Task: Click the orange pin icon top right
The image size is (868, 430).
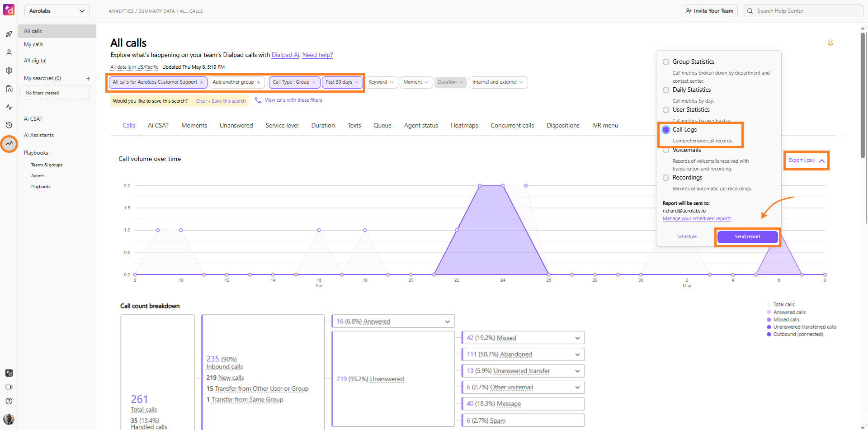Action: [830, 43]
